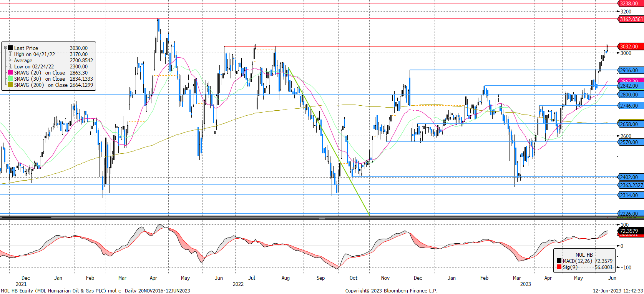Click the MOL HB Equity footer description
This screenshot has height=294, width=644.
[95, 291]
